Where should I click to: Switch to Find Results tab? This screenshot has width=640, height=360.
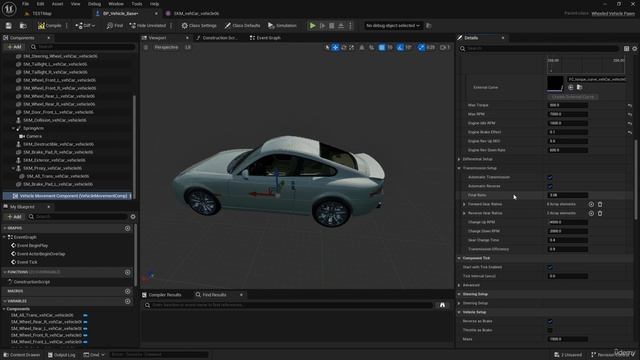[x=214, y=295]
